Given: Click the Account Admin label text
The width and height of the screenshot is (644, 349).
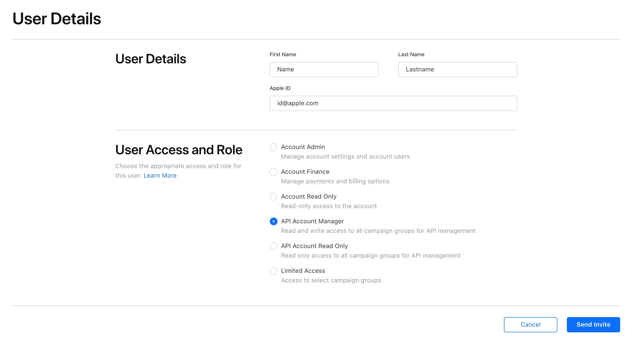Looking at the screenshot, I should coord(303,147).
